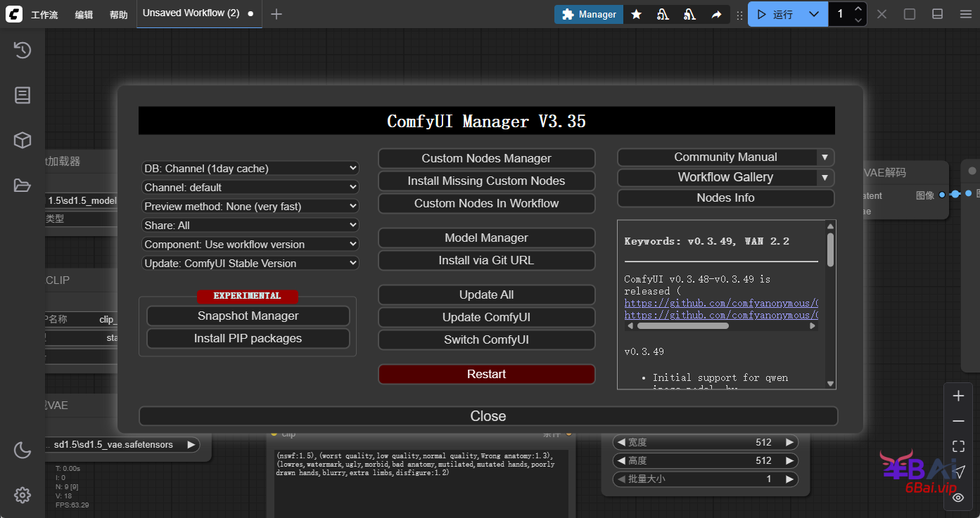
Task: Open the Preview method dropdown
Action: tap(250, 207)
